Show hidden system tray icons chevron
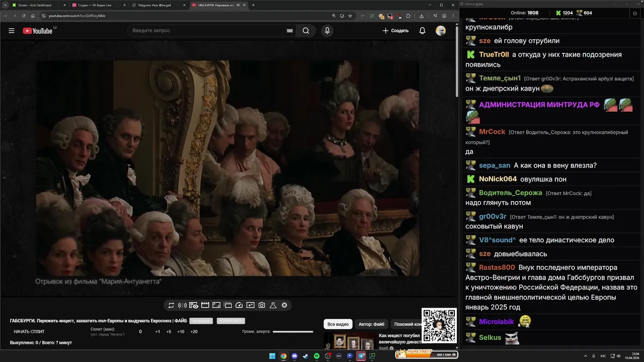 [x=586, y=356]
